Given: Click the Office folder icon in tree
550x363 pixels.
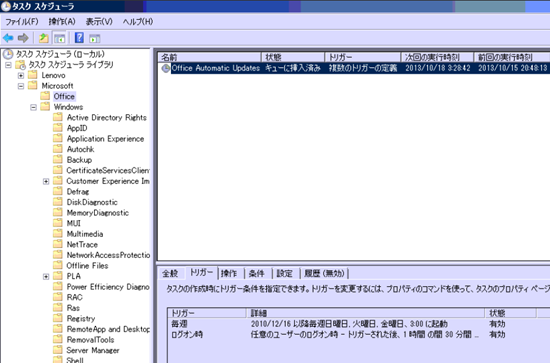Looking at the screenshot, I should 45,96.
